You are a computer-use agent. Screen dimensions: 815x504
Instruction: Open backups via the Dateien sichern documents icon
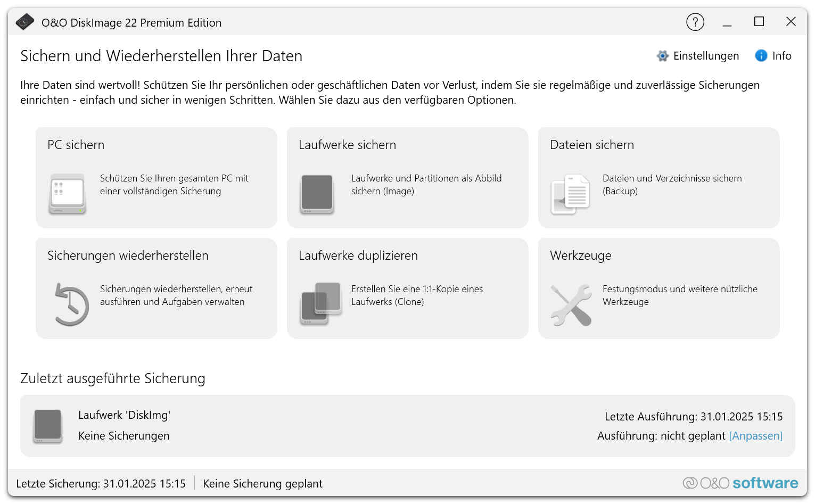click(x=570, y=194)
